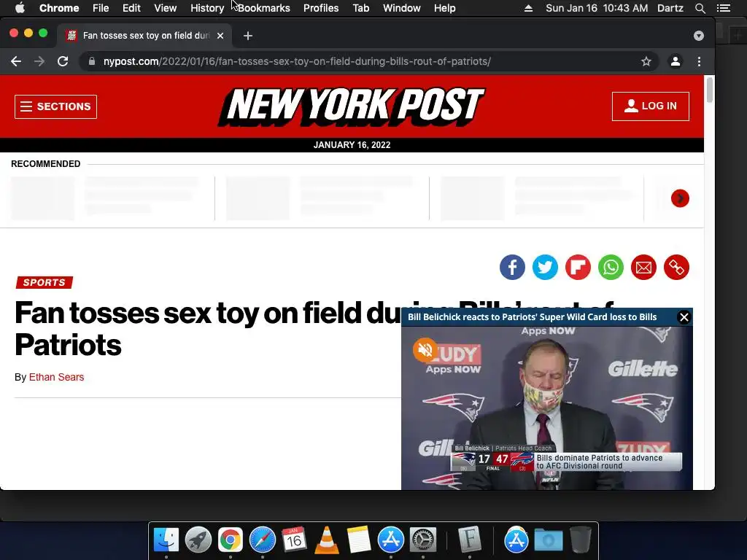
Task: Open the Bookmarks menu
Action: tap(263, 8)
